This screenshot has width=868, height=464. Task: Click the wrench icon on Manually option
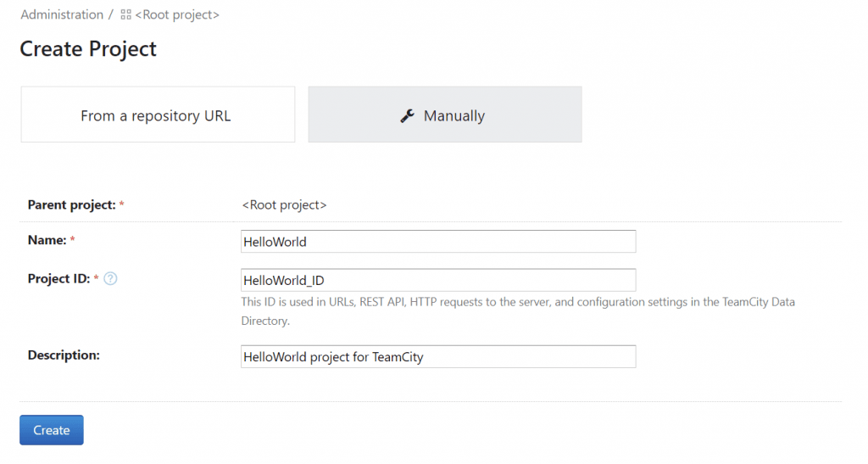(407, 116)
